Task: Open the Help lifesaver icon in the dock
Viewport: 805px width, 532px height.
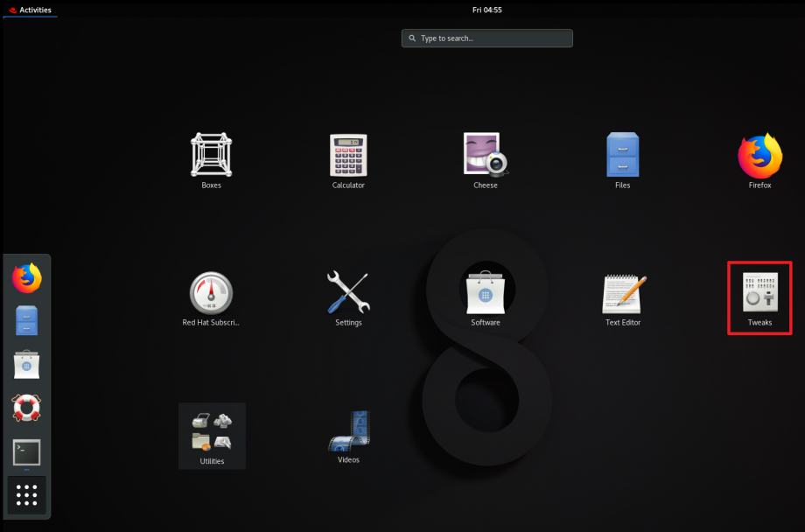Action: (x=26, y=408)
